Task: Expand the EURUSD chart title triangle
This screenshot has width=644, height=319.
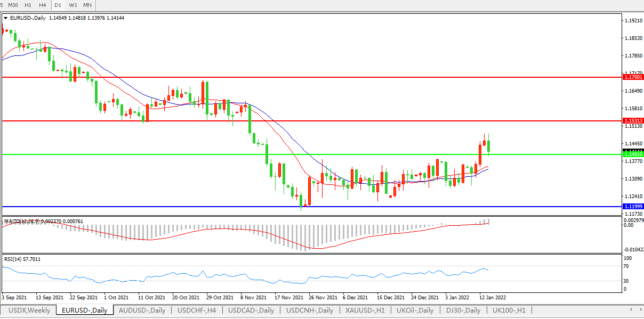Action: [5, 18]
